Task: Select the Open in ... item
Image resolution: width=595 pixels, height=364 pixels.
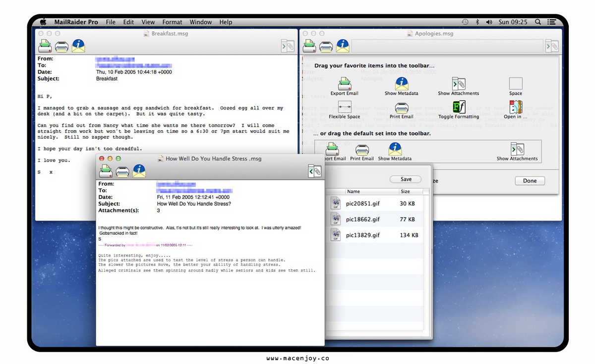Action: point(516,110)
